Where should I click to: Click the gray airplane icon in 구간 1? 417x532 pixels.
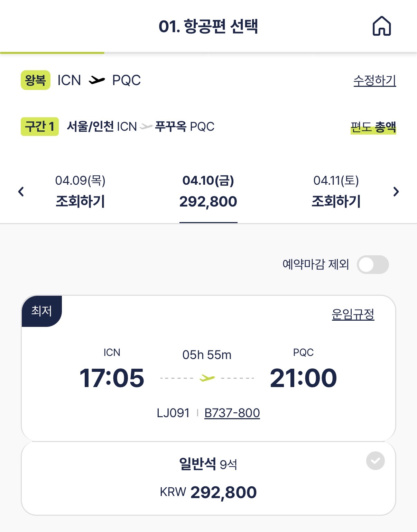coord(146,127)
